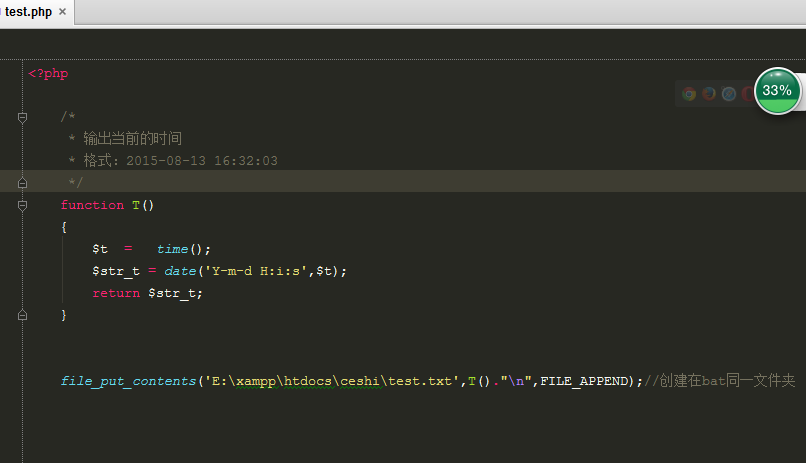The height and width of the screenshot is (463, 806).
Task: Open the page in Chrome browser
Action: 689,94
